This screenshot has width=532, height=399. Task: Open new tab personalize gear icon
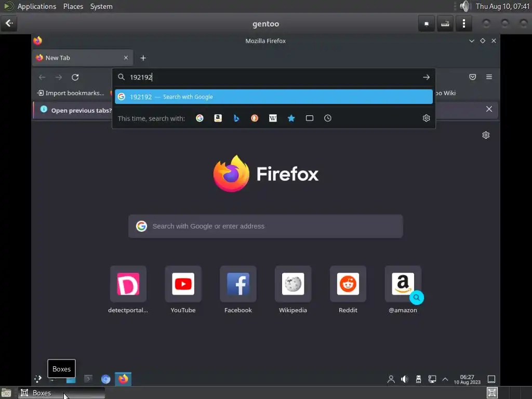pos(486,135)
